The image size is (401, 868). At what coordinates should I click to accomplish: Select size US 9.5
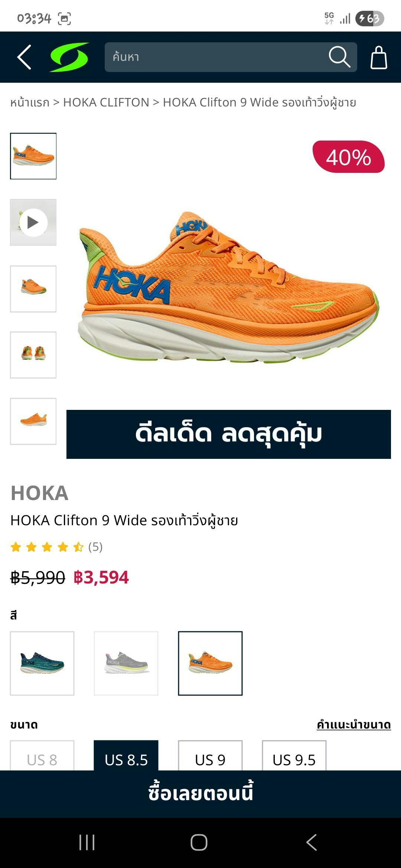click(x=294, y=756)
